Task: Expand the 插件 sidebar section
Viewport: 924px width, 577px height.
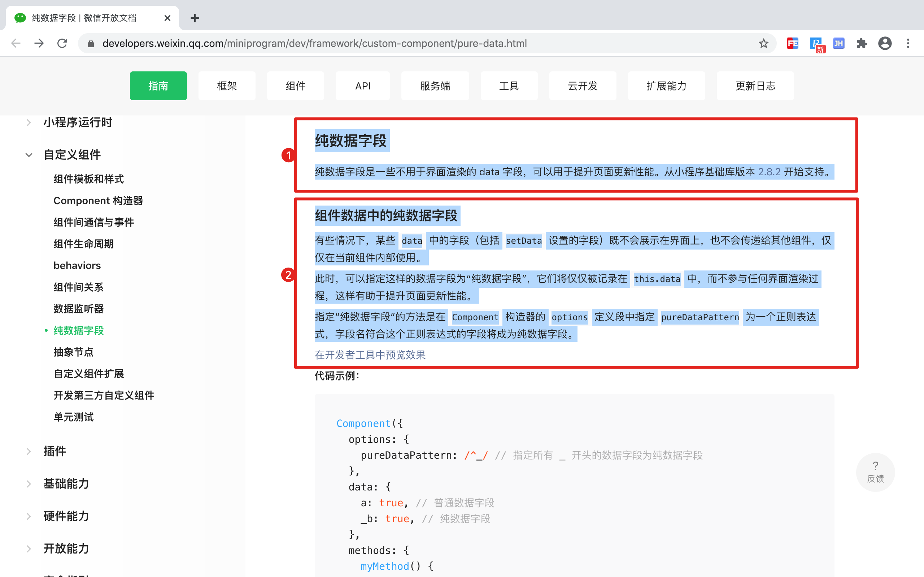Action: click(x=29, y=452)
